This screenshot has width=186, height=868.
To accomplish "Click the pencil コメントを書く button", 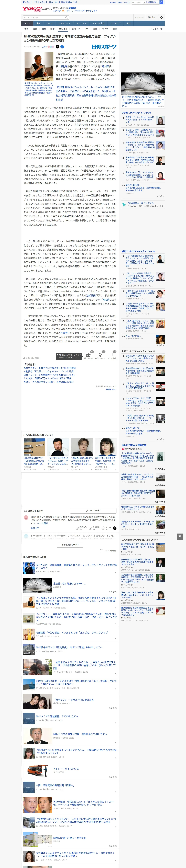I will [93, 511].
